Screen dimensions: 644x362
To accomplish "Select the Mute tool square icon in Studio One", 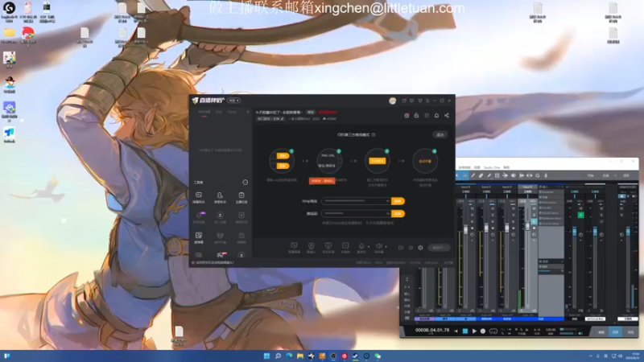I will 497,175.
